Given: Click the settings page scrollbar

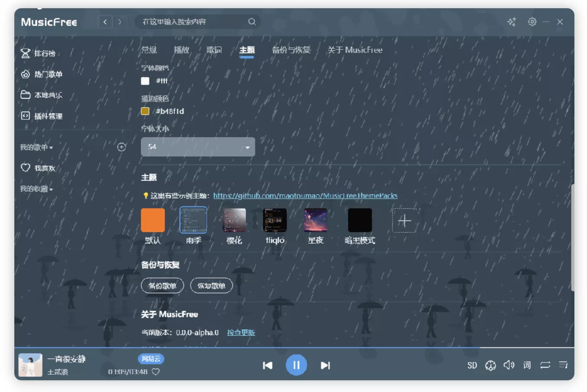Looking at the screenshot, I should click(x=573, y=238).
